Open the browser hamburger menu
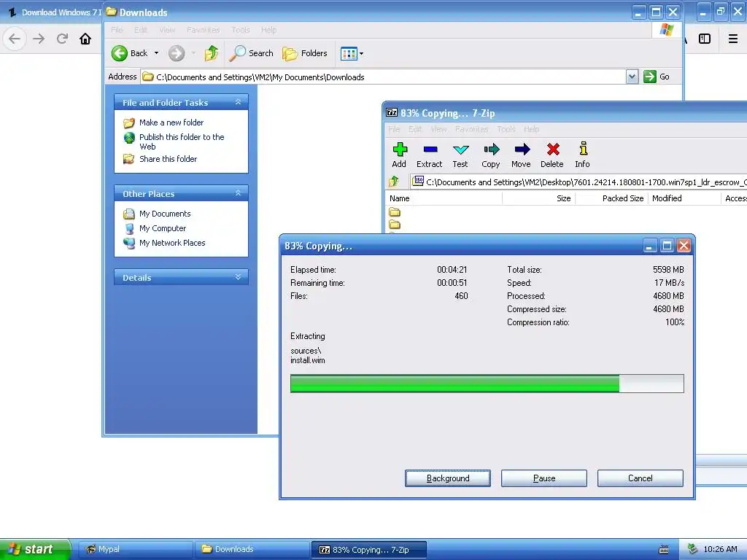The image size is (747, 560). tap(733, 39)
